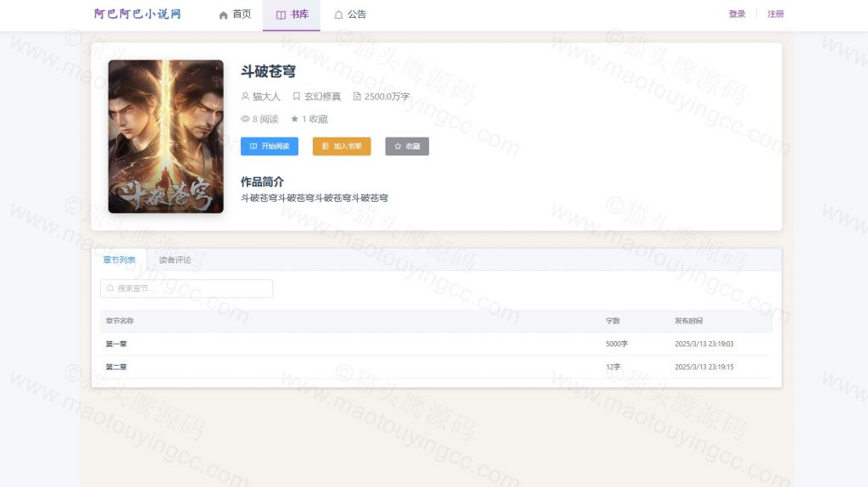Click the 章节名称 column header

(120, 321)
